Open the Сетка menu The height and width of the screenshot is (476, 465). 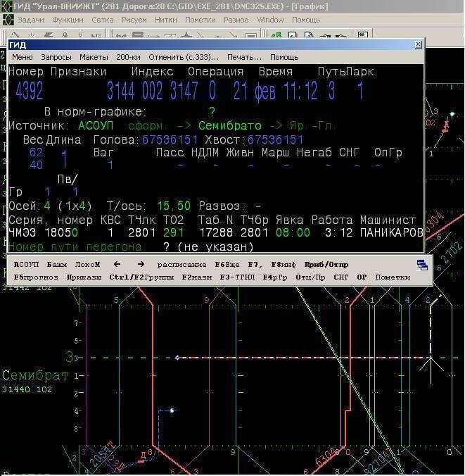click(103, 20)
